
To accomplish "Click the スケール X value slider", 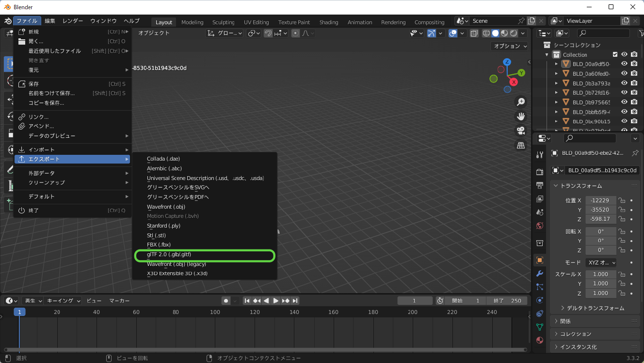I will point(601,274).
